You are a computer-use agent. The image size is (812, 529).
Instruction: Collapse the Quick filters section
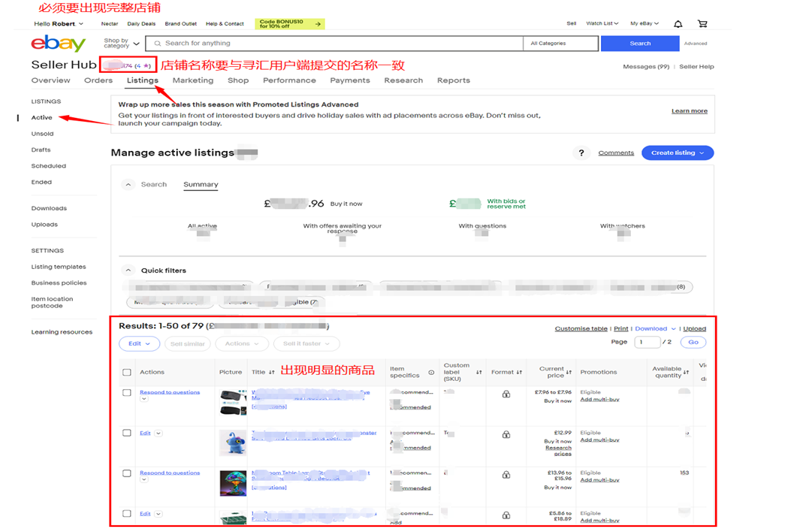click(x=128, y=271)
